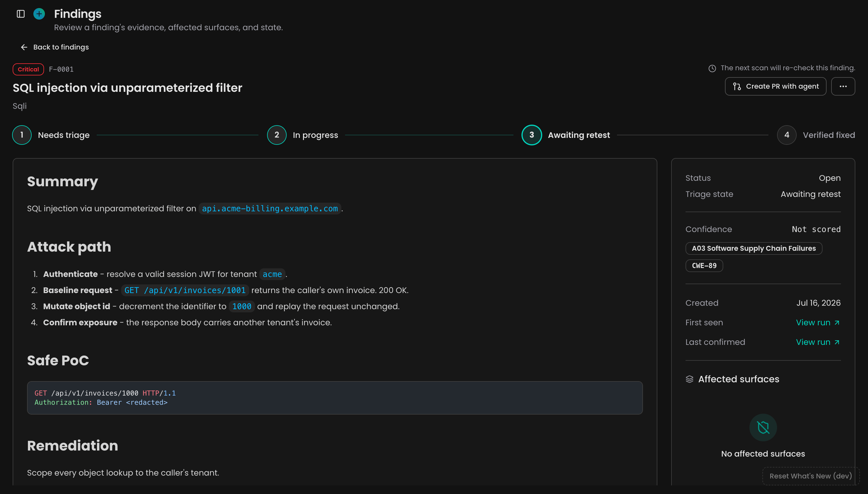Click the Critical severity badge
This screenshot has width=868, height=494.
point(28,69)
